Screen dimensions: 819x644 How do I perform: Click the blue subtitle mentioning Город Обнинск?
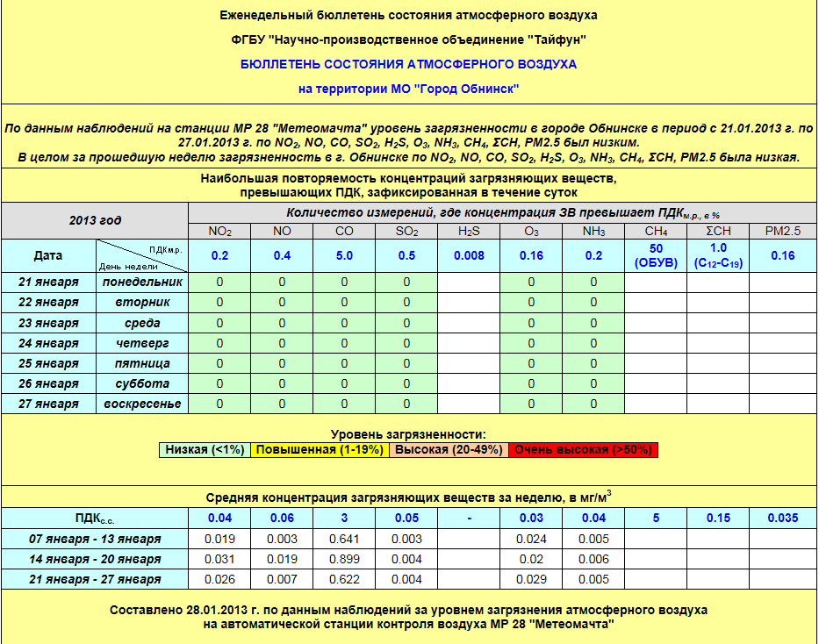pyautogui.click(x=408, y=89)
